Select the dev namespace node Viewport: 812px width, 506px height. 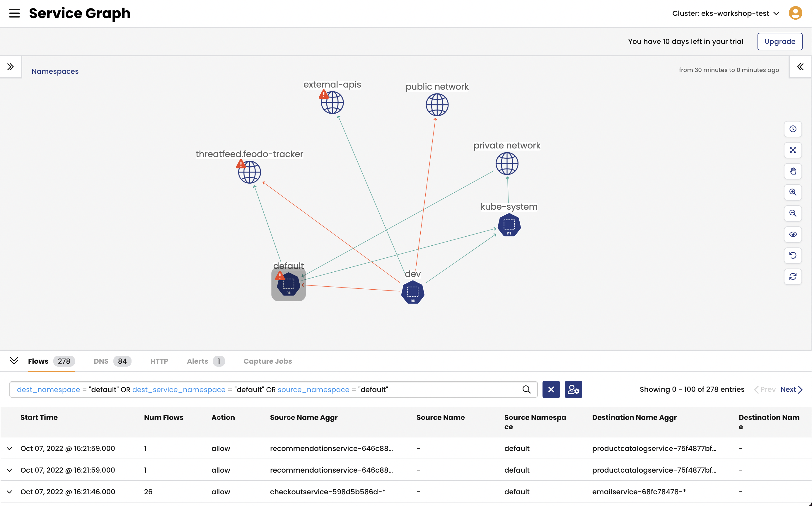(413, 292)
